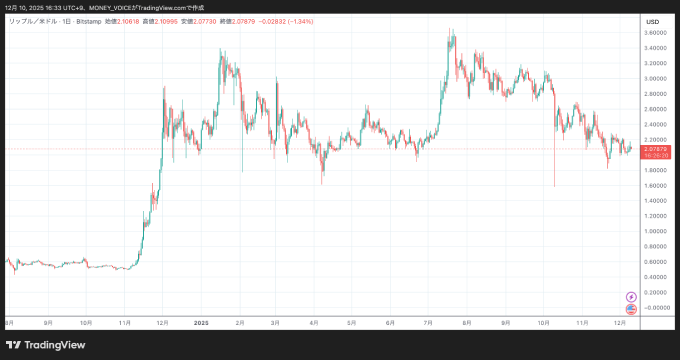680x360 pixels.
Task: Click the 2.20000 price axis label
Action: 655,140
